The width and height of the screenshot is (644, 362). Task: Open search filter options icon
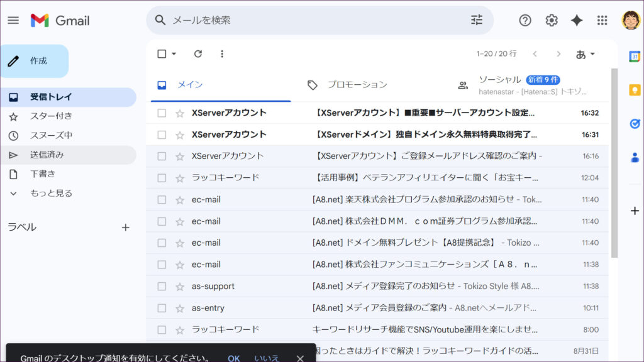coord(477,20)
